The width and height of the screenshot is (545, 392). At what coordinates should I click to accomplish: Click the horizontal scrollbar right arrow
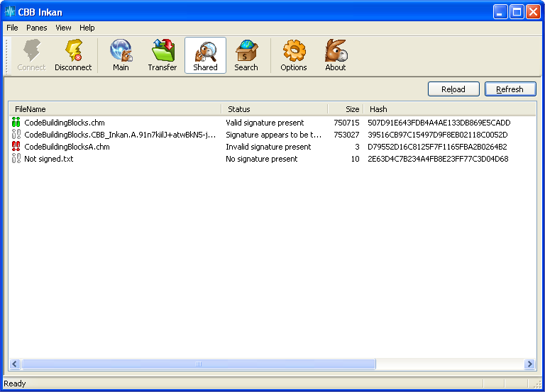[529, 364]
